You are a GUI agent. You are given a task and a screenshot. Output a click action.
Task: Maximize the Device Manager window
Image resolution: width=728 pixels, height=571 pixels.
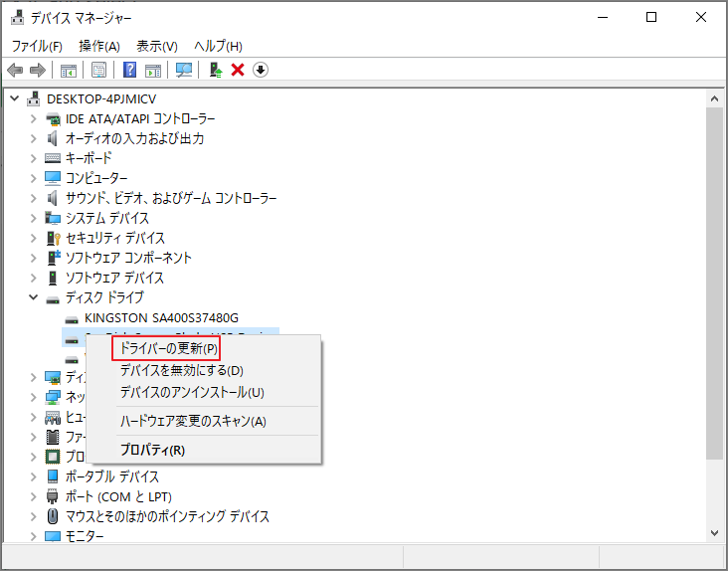pos(651,18)
